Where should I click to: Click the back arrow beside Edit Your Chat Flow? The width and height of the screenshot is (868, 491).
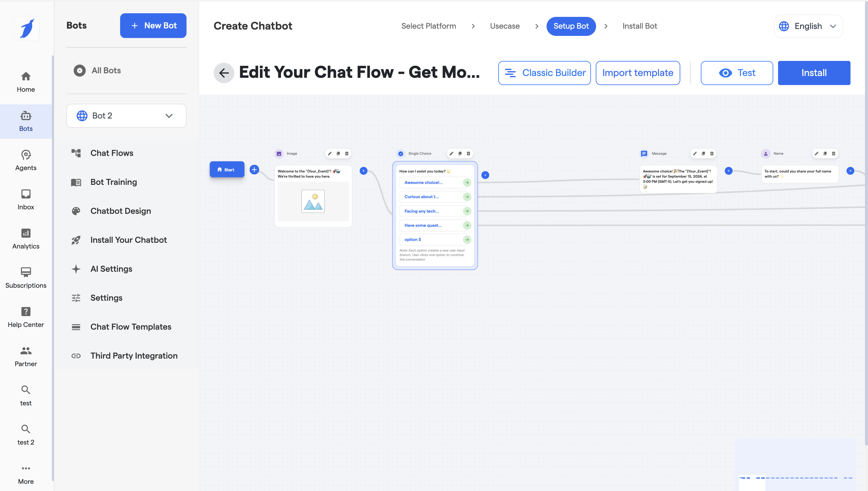click(224, 73)
